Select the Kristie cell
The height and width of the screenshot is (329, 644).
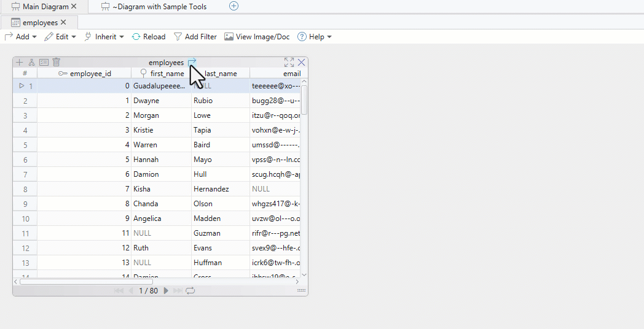pyautogui.click(x=162, y=130)
